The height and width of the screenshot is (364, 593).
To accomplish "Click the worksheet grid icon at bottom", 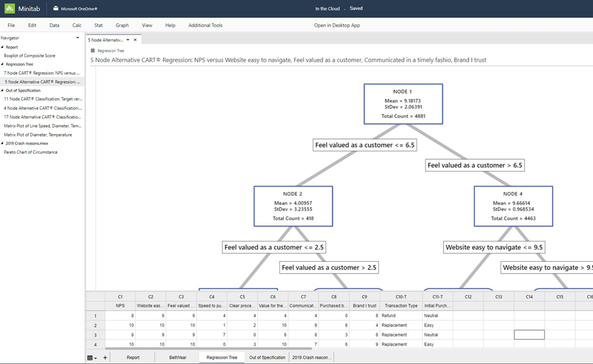I will pos(90,358).
